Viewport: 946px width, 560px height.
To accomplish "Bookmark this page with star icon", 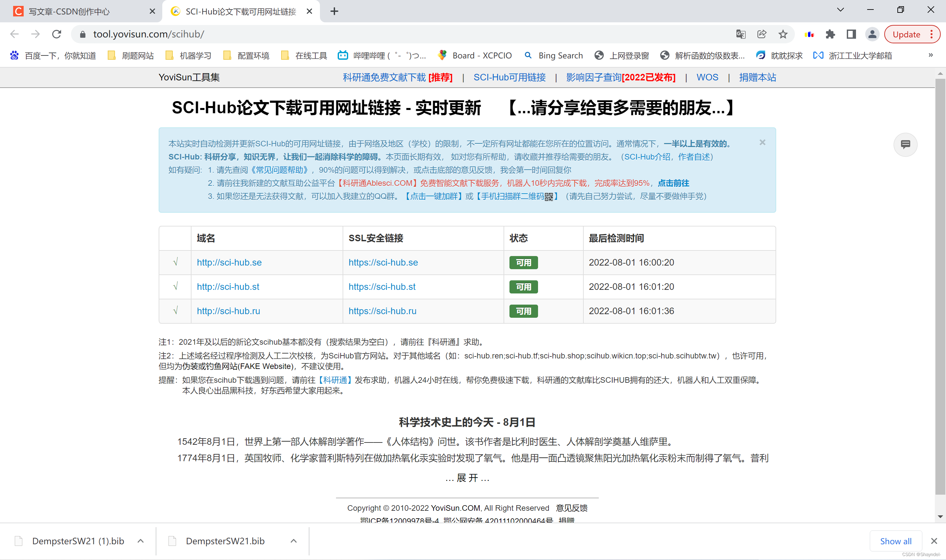I will coord(782,34).
